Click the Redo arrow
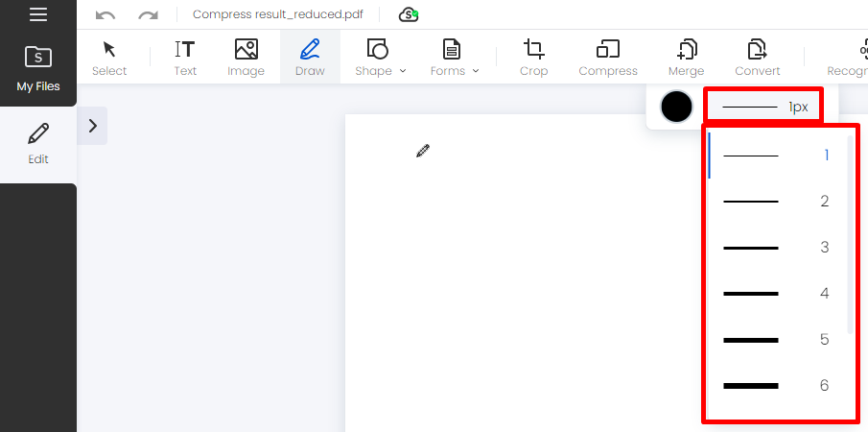 pyautogui.click(x=148, y=15)
